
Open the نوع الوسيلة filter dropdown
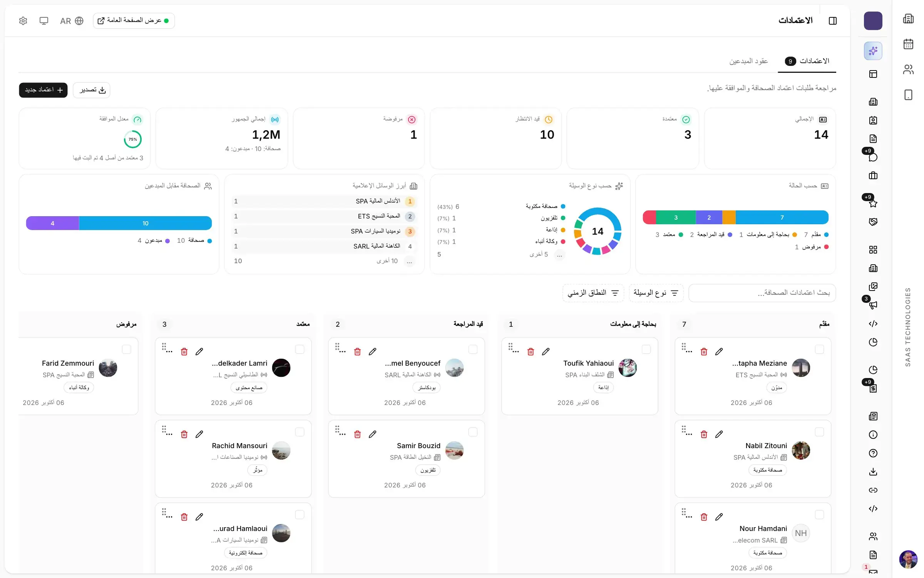(x=656, y=293)
